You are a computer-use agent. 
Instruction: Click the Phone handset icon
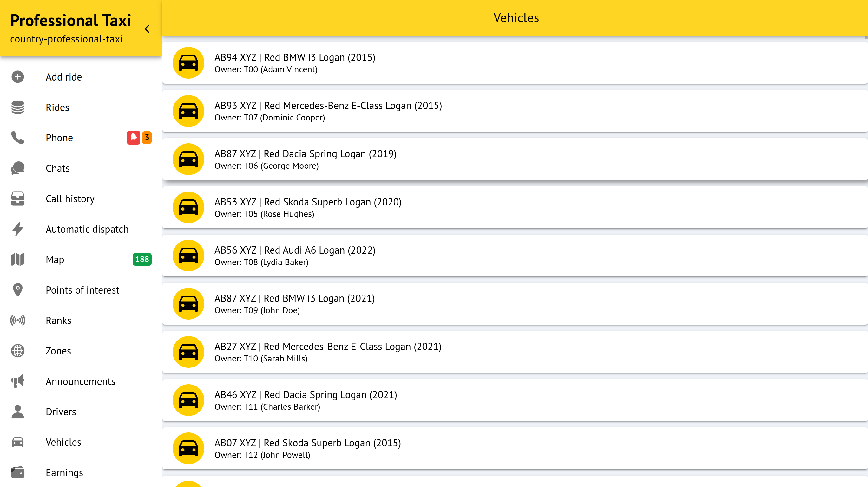[x=17, y=138]
